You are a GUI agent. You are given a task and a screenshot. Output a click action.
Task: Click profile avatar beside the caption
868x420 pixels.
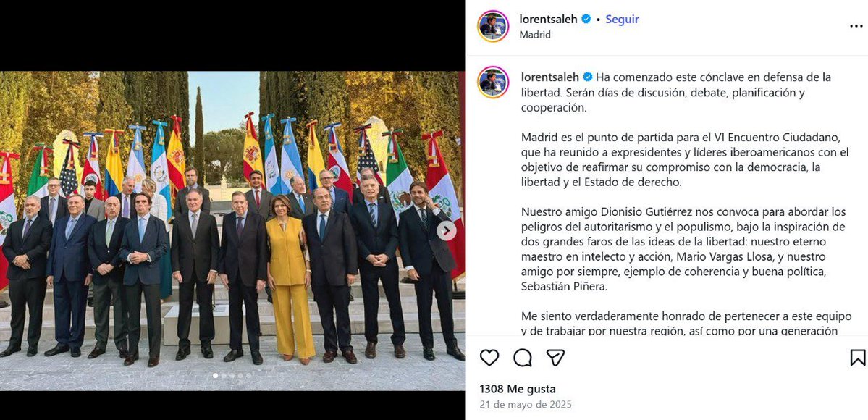click(x=493, y=82)
